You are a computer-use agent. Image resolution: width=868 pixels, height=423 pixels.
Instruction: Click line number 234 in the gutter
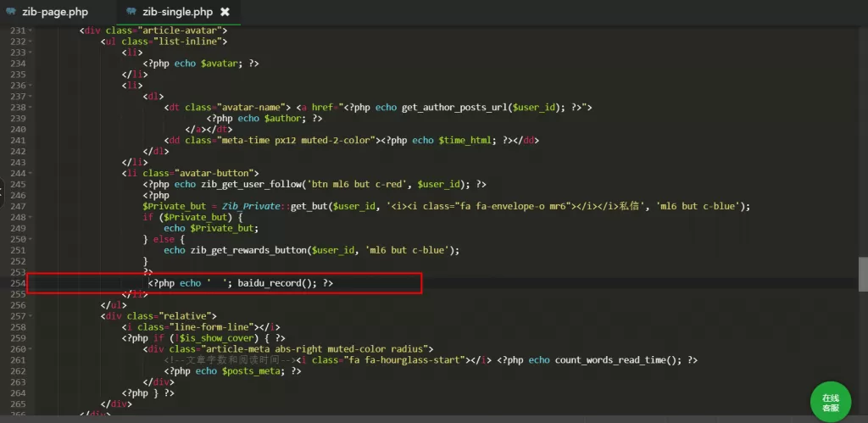click(x=19, y=64)
